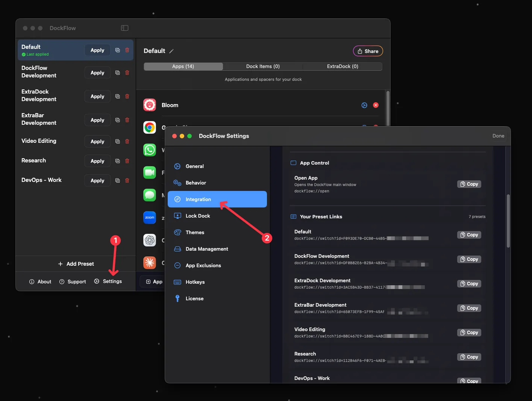Click Add Preset
The width and height of the screenshot is (532, 401).
tap(76, 264)
